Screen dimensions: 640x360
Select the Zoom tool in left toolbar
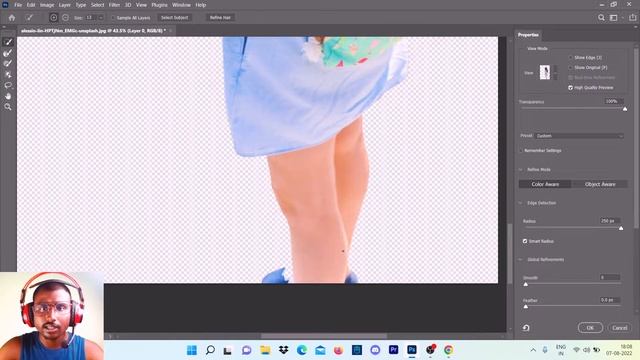click(x=8, y=107)
